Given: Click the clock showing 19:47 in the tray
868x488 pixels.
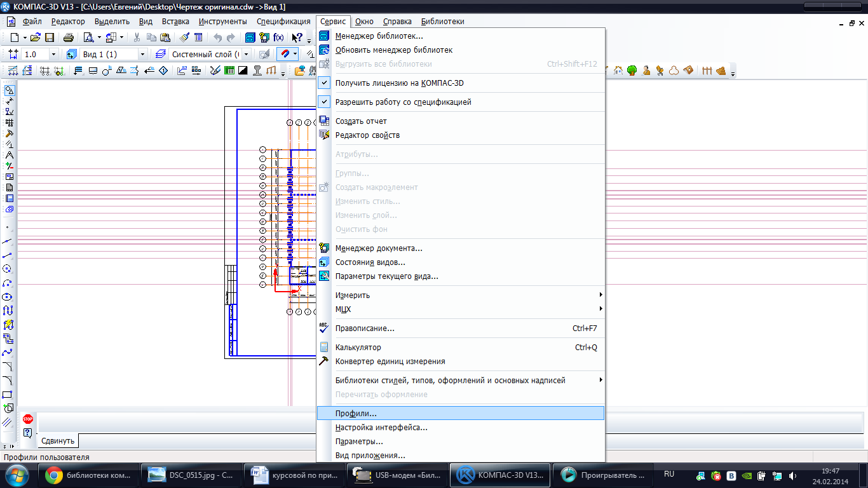Looking at the screenshot, I should [831, 471].
